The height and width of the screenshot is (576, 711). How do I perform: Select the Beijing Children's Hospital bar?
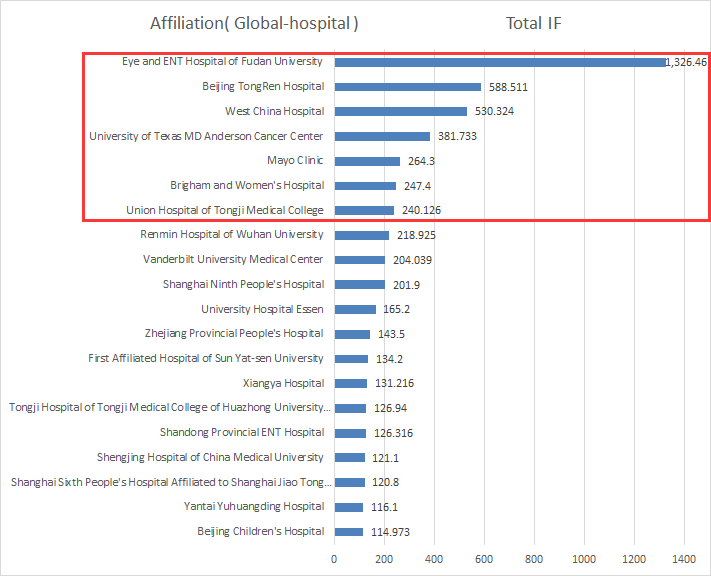349,532
